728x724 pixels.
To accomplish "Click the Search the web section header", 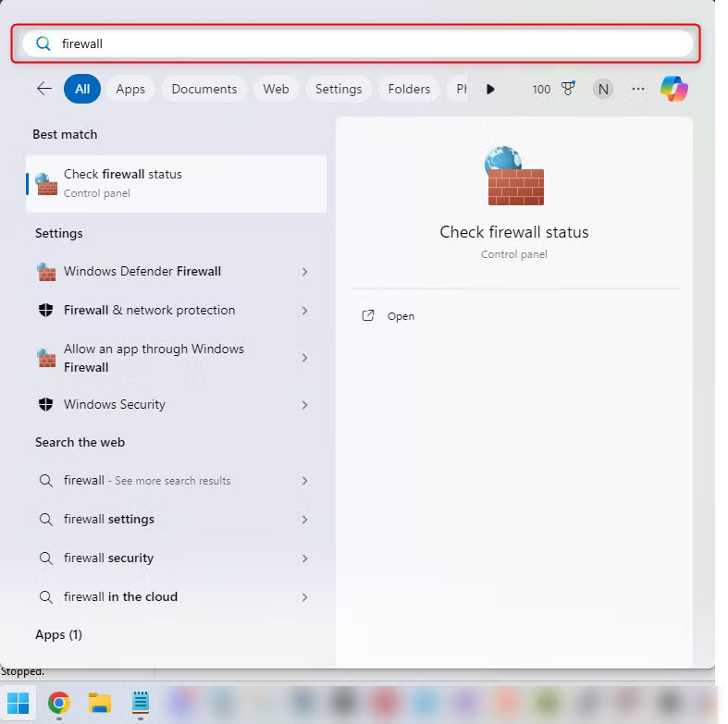I will [80, 442].
